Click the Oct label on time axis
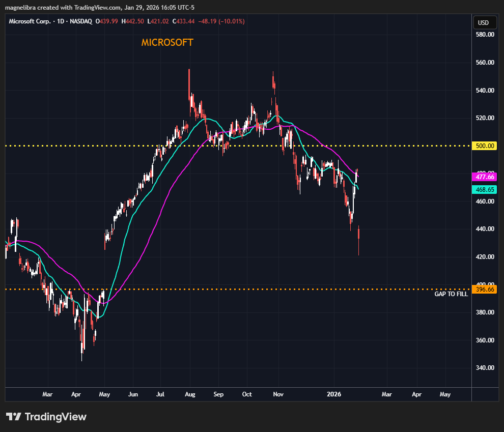504x432 pixels. (x=247, y=394)
